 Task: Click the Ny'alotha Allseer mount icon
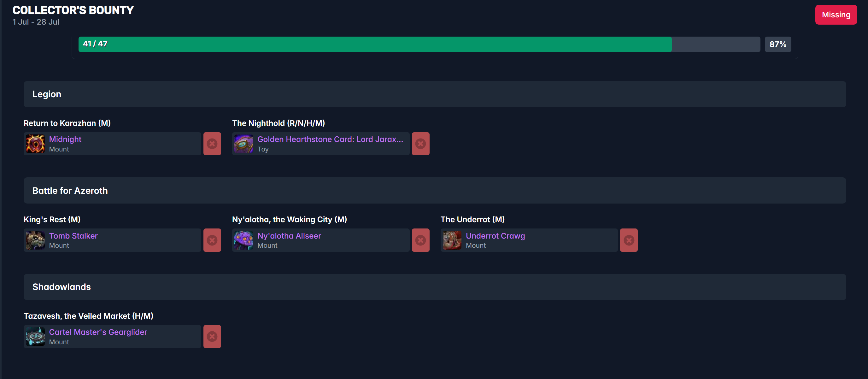[x=243, y=240]
